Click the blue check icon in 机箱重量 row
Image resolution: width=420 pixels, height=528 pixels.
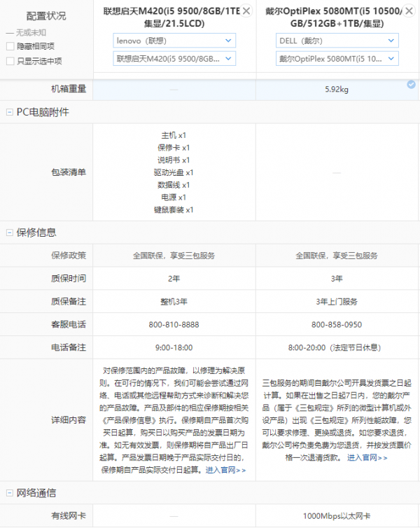pos(411,85)
